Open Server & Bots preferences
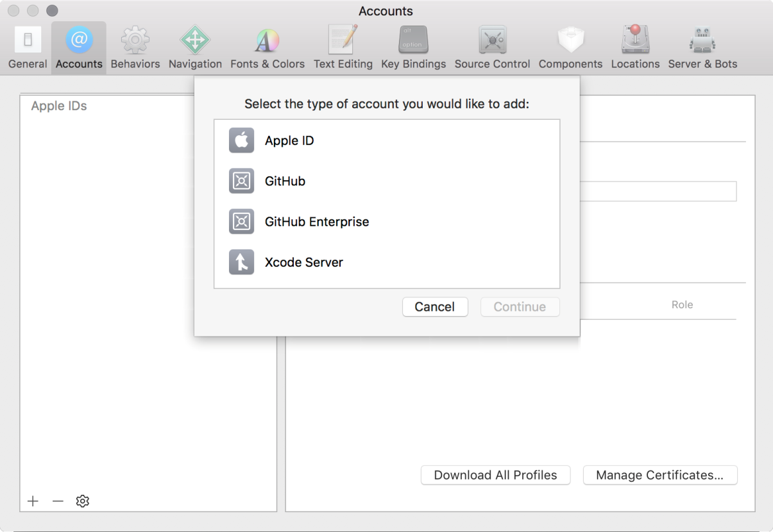This screenshot has height=532, width=773. tap(702, 47)
